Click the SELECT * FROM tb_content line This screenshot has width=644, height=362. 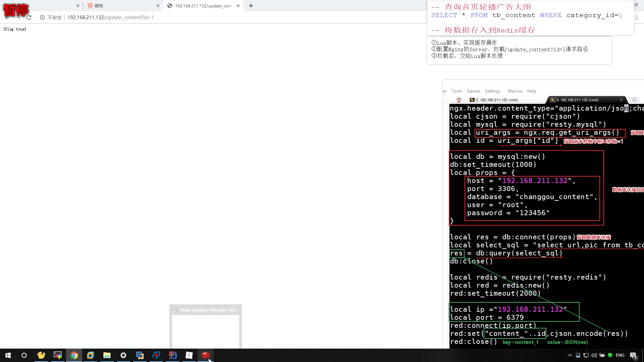(x=527, y=15)
